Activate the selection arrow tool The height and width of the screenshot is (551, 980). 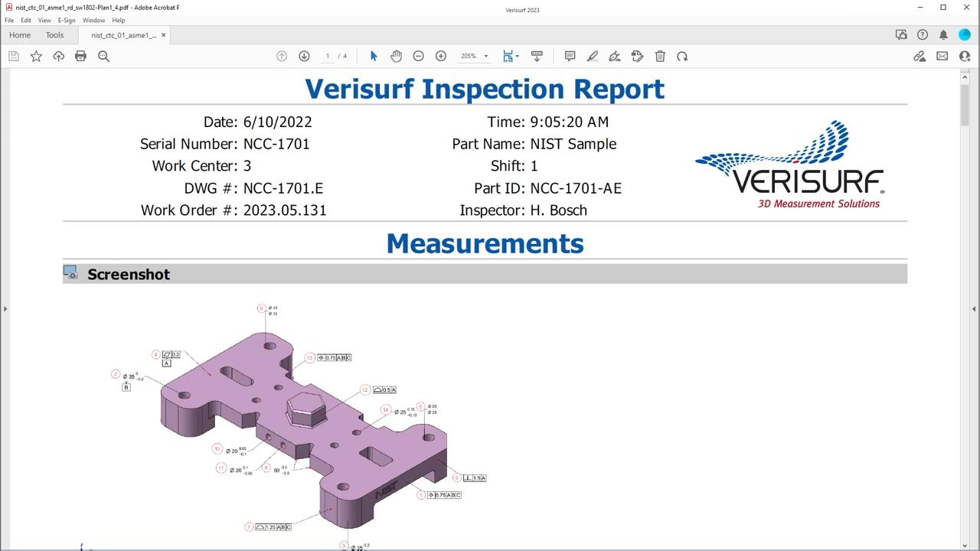point(374,56)
